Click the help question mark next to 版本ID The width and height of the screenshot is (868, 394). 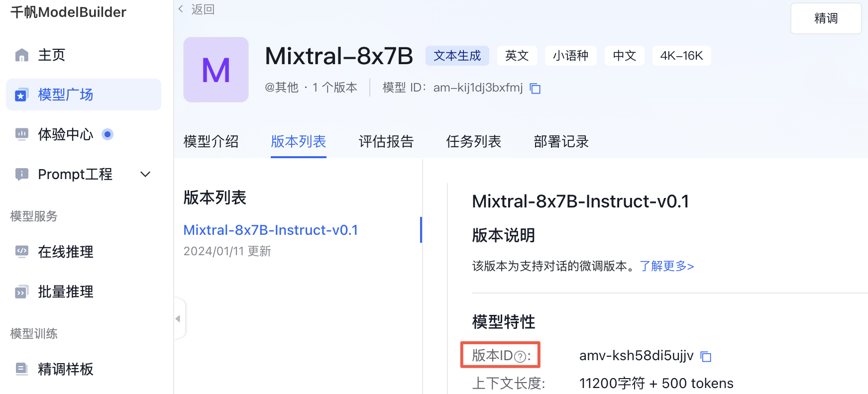pyautogui.click(x=520, y=357)
